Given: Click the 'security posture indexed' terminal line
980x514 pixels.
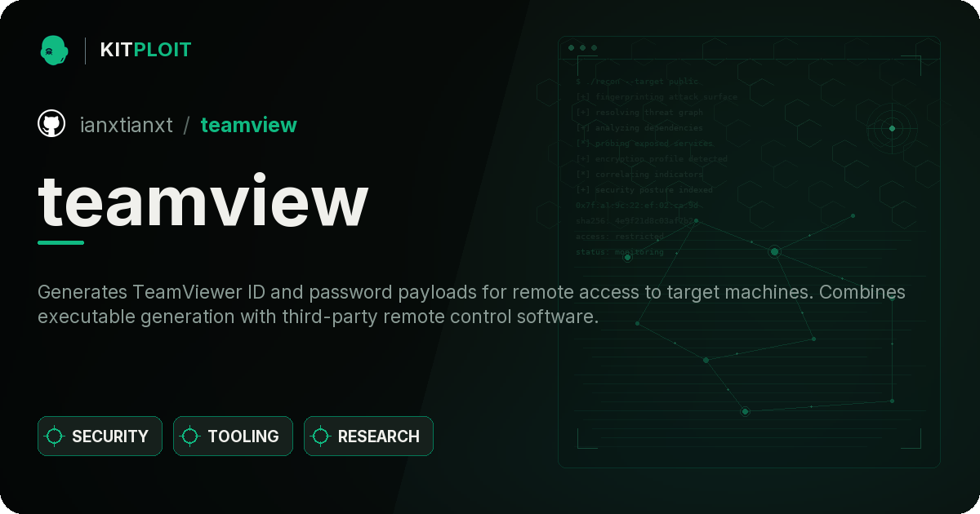Looking at the screenshot, I should 644,190.
